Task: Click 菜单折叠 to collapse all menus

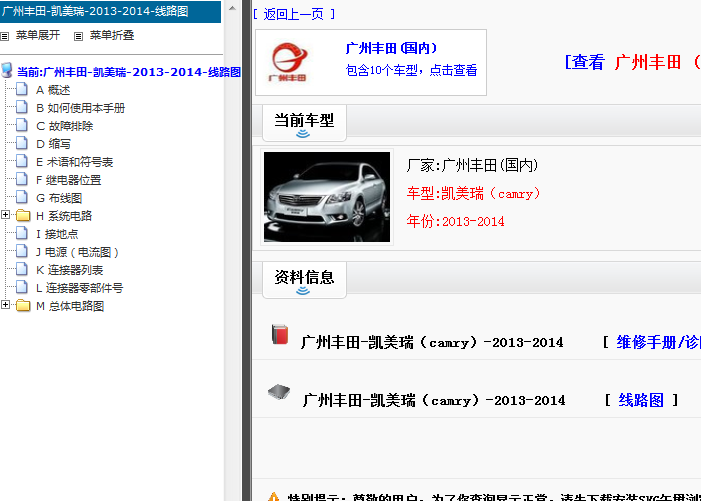Action: (x=112, y=35)
